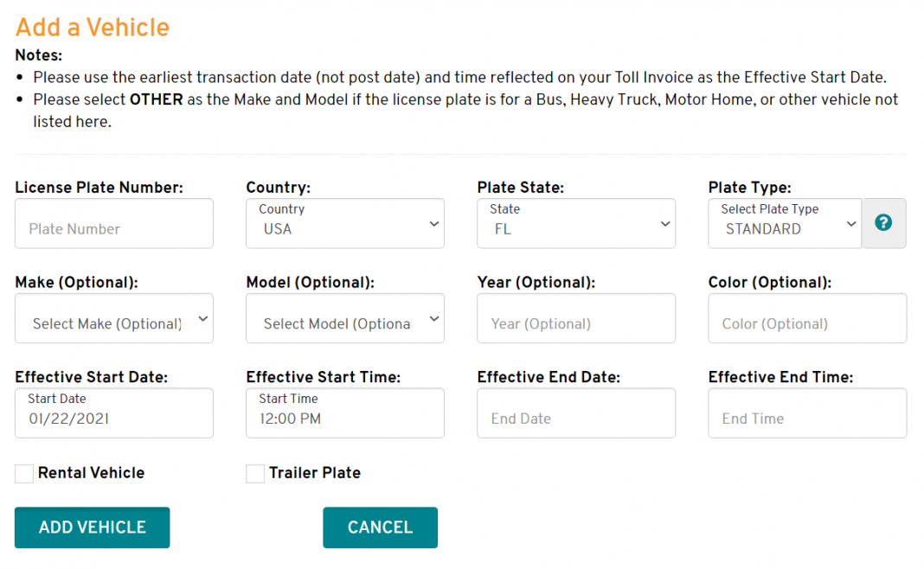Open the Plate State dropdown showing FL
The image size is (924, 569).
575,223
